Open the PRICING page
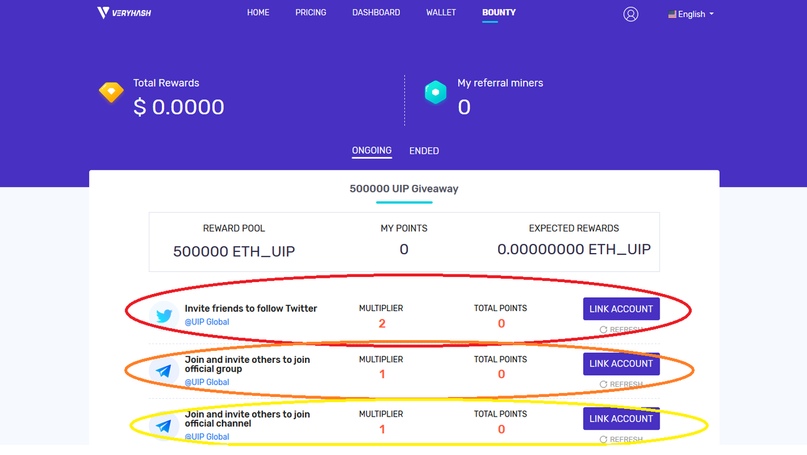Screen dimensions: 807x455 310,12
